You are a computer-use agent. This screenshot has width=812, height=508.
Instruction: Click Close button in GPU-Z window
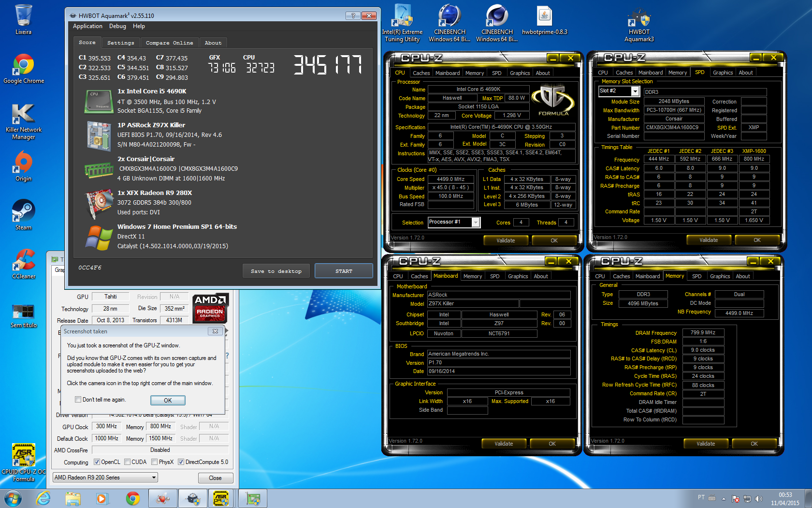tap(215, 478)
